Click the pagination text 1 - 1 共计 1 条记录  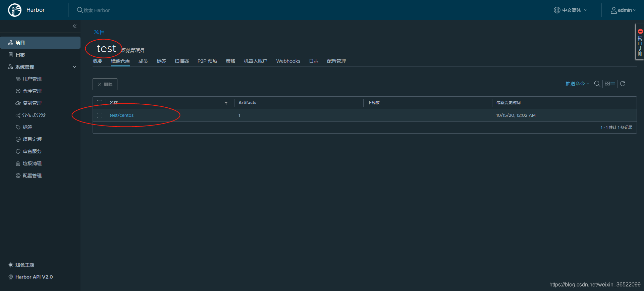pyautogui.click(x=616, y=128)
